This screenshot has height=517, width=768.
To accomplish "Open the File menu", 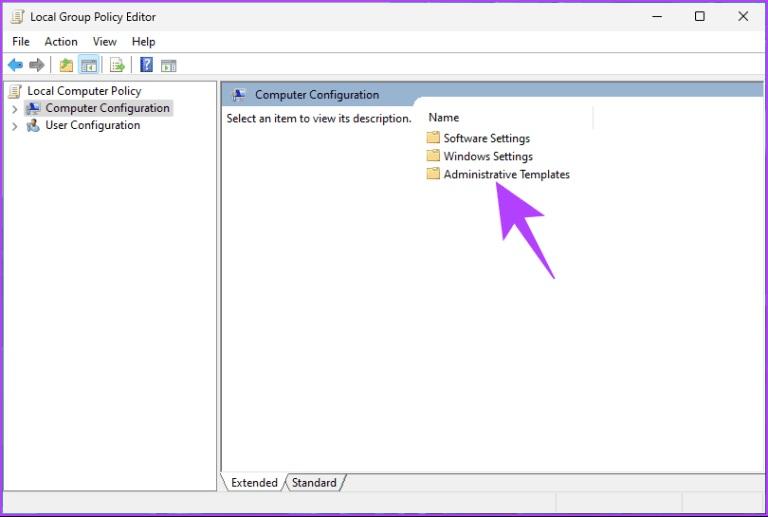I will click(x=21, y=42).
